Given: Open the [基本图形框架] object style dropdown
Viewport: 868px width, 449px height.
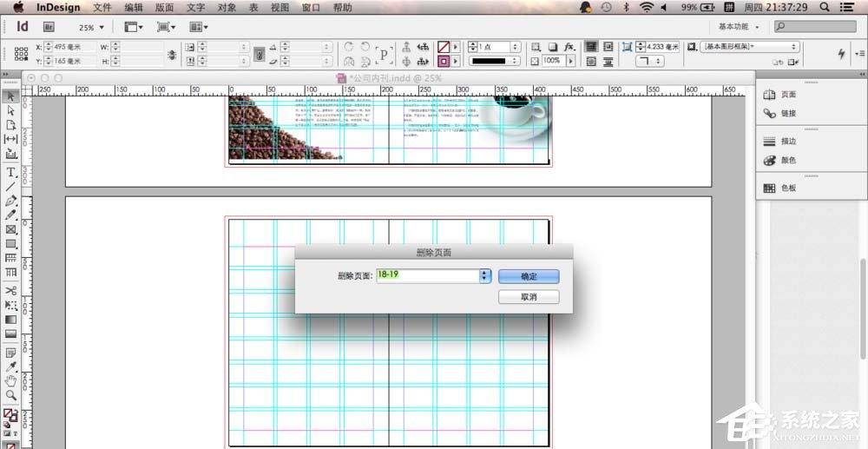Looking at the screenshot, I should coord(750,47).
